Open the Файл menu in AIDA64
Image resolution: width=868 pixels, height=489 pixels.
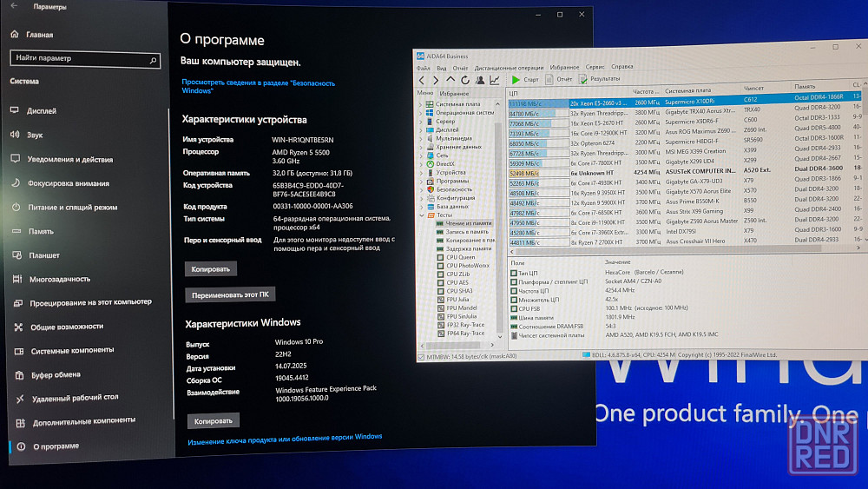pyautogui.click(x=423, y=68)
